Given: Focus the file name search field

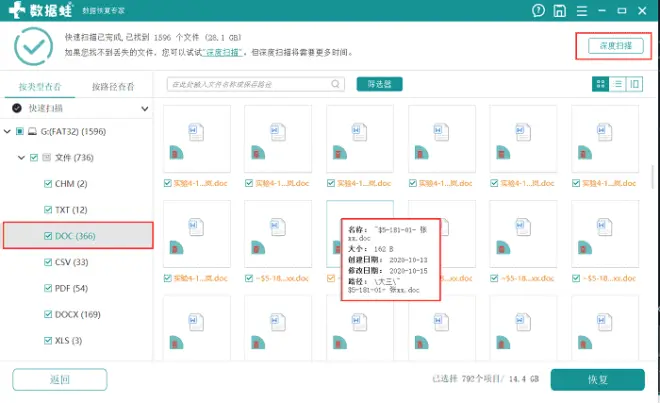Looking at the screenshot, I should tap(255, 84).
